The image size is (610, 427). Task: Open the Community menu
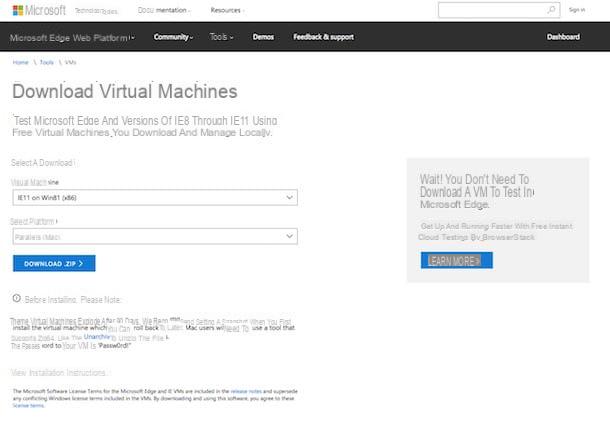(173, 37)
